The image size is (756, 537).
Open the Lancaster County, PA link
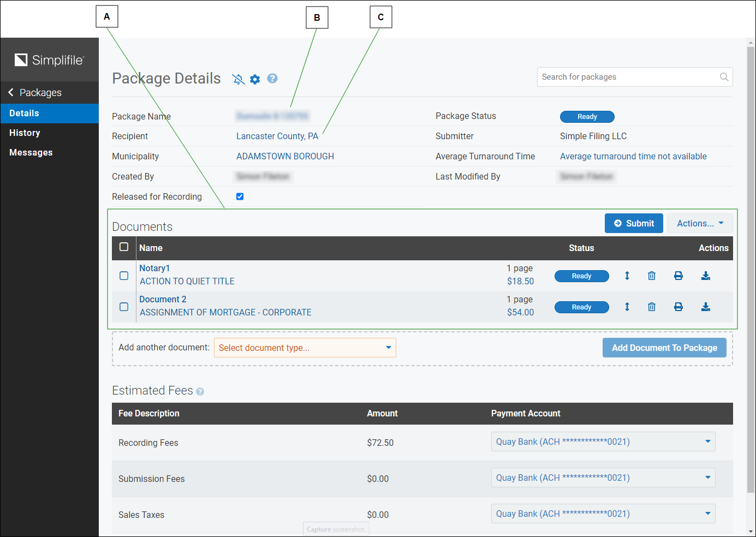[x=277, y=136]
